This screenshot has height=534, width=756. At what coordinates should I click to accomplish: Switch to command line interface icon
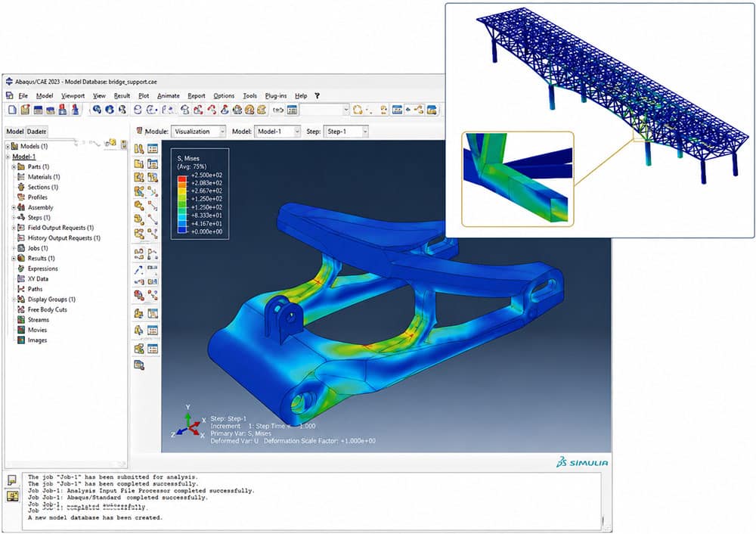[12, 496]
